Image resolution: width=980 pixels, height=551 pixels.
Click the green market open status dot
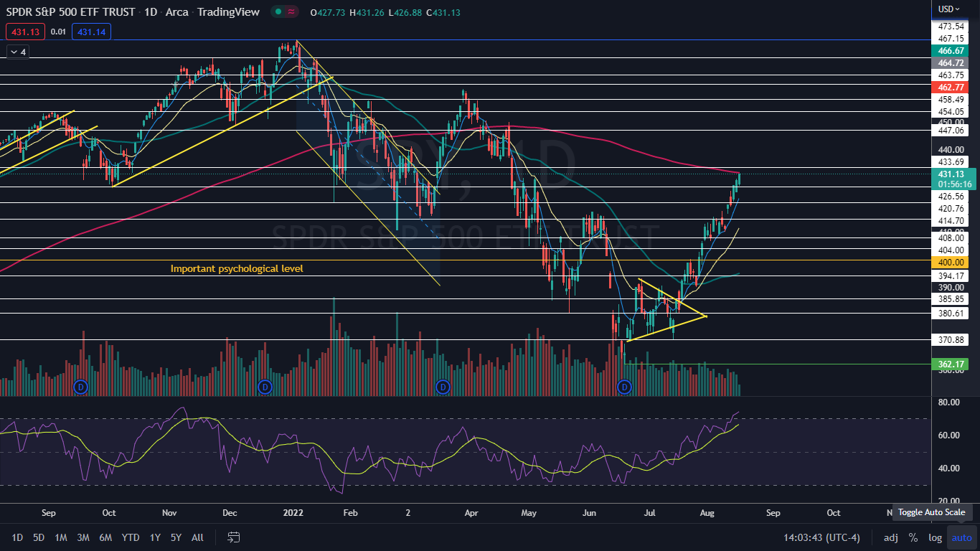pyautogui.click(x=278, y=12)
